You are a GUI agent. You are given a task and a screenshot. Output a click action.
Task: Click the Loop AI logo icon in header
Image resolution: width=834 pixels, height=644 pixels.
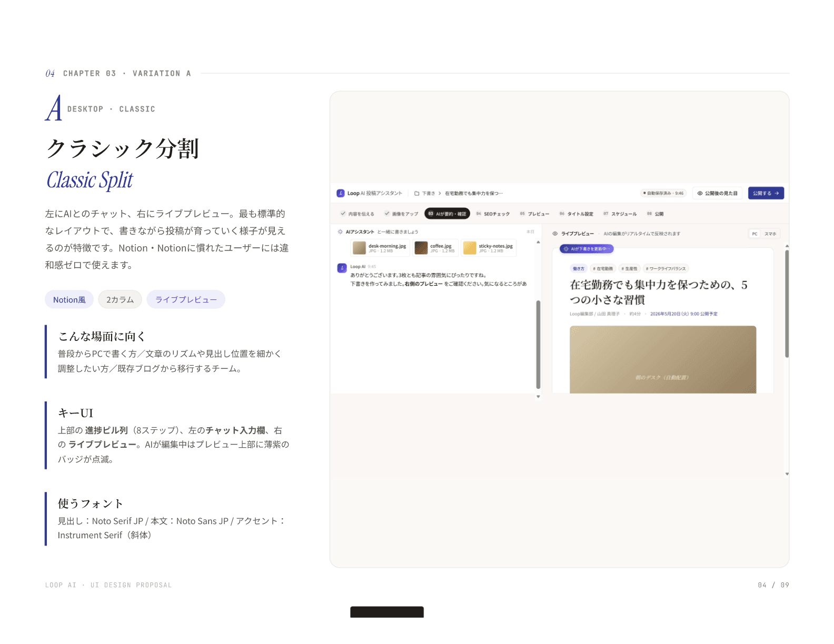pyautogui.click(x=341, y=193)
